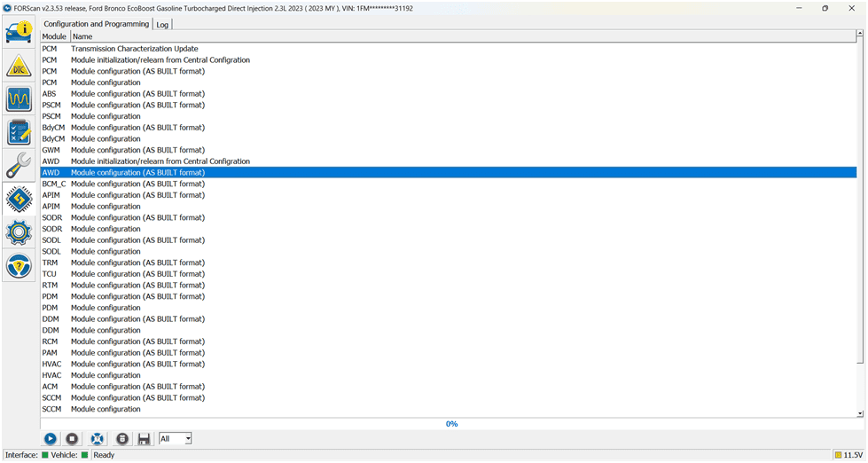The width and height of the screenshot is (868, 463).
Task: Click the Name column header
Action: [x=463, y=36]
